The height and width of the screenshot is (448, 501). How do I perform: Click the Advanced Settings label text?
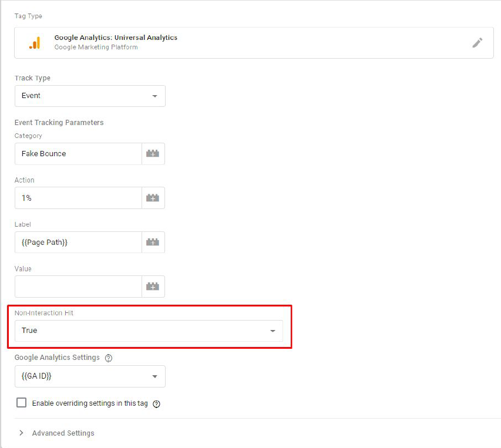point(63,433)
